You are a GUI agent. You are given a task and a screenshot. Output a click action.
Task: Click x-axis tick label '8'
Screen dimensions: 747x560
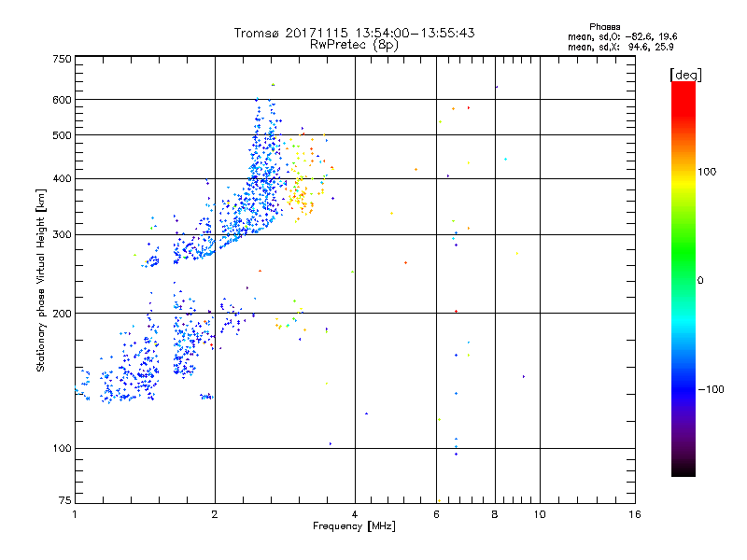coord(495,514)
